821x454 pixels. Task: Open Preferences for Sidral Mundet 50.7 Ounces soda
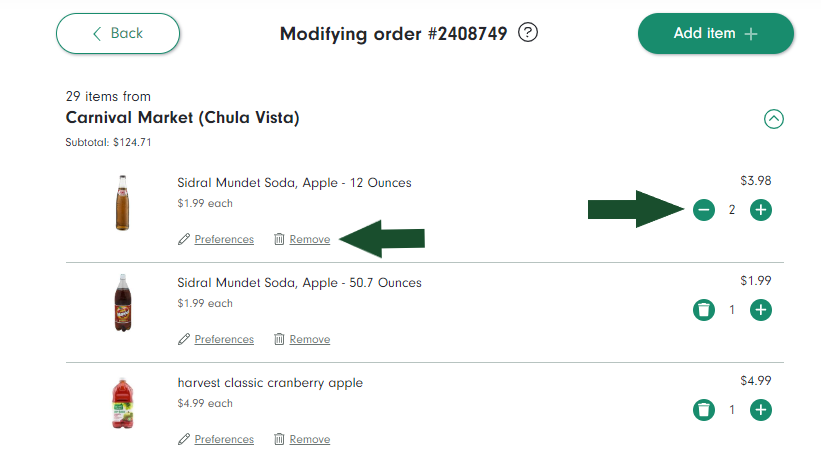[224, 339]
